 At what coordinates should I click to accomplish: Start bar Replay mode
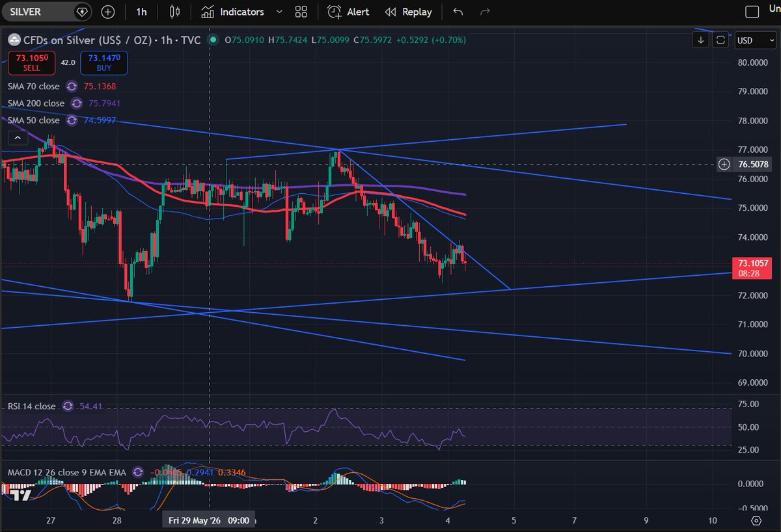(409, 12)
